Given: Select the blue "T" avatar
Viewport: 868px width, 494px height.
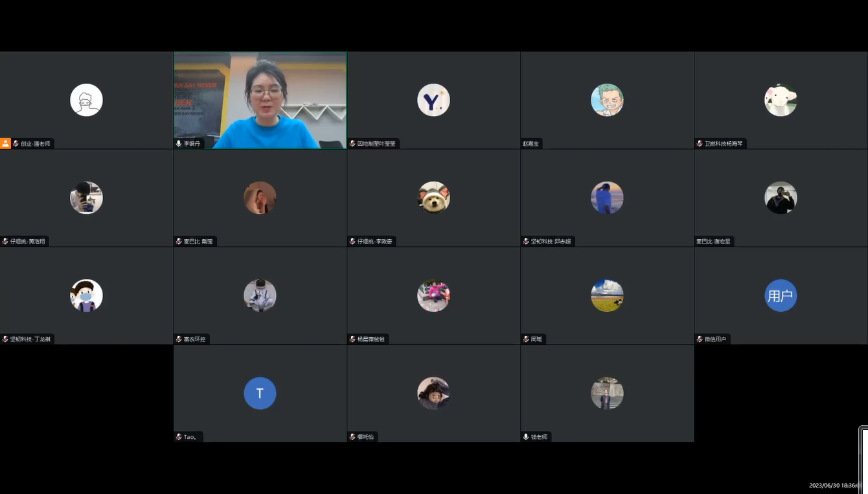Looking at the screenshot, I should (x=260, y=393).
